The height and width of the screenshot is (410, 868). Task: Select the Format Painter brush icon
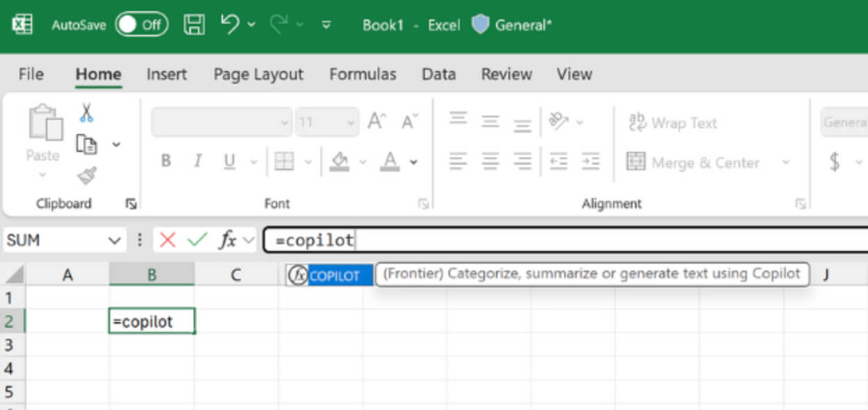(86, 176)
